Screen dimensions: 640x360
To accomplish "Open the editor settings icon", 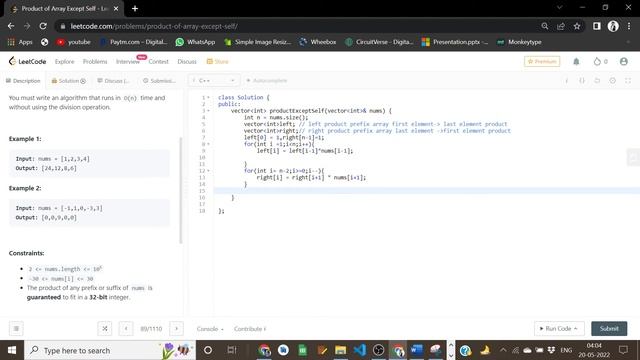I will tap(613, 81).
